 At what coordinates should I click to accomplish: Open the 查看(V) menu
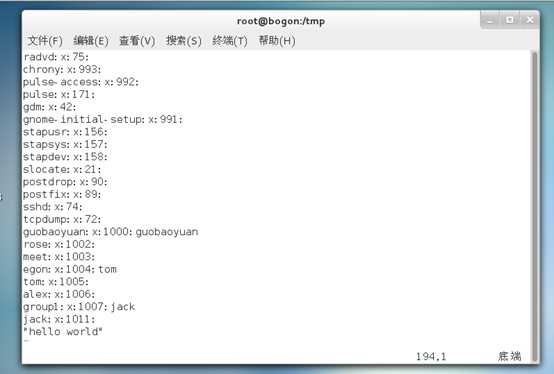pyautogui.click(x=137, y=41)
